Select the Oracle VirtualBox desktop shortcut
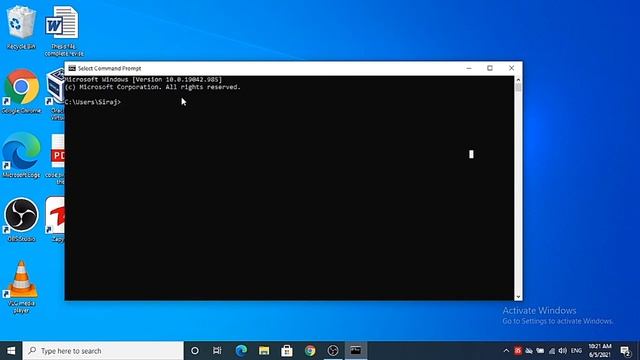 pos(56,94)
